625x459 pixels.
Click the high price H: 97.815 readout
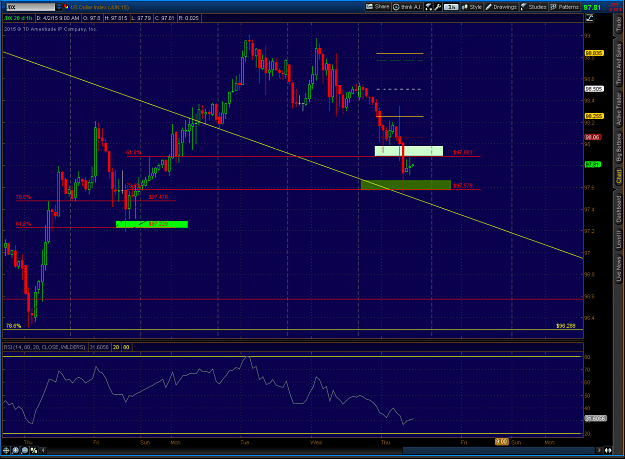(x=116, y=18)
